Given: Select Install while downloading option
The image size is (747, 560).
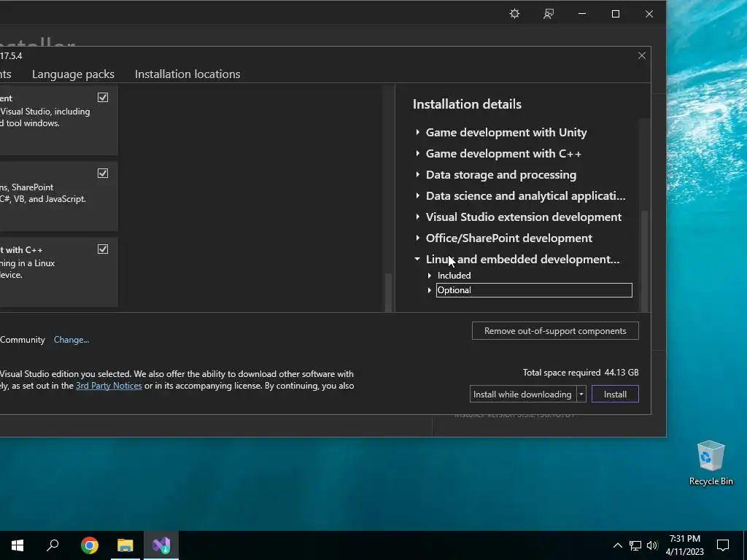Looking at the screenshot, I should (522, 394).
